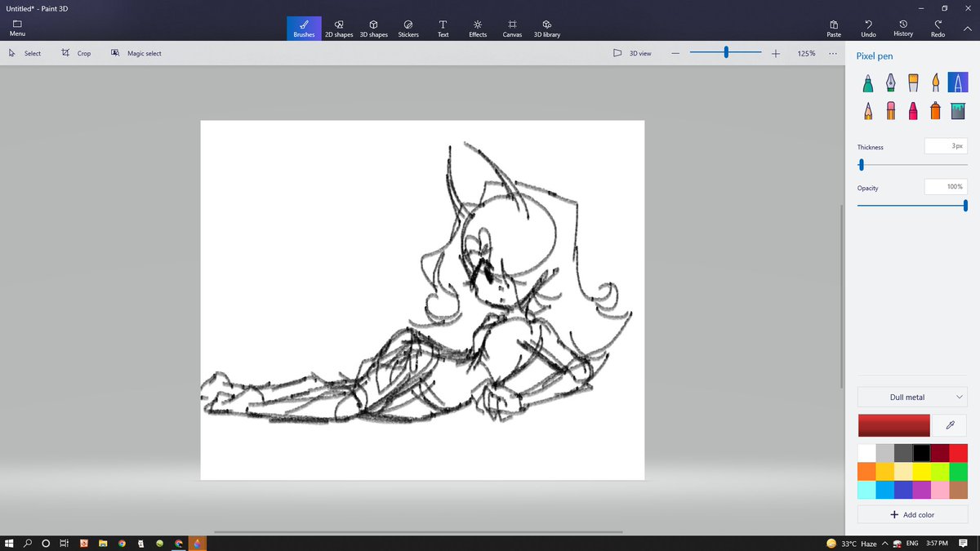Open the three-dots view options menu
980x551 pixels.
832,53
